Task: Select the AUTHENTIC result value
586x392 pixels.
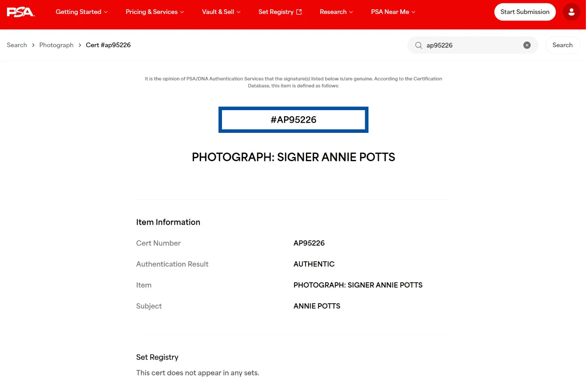Action: tap(314, 264)
